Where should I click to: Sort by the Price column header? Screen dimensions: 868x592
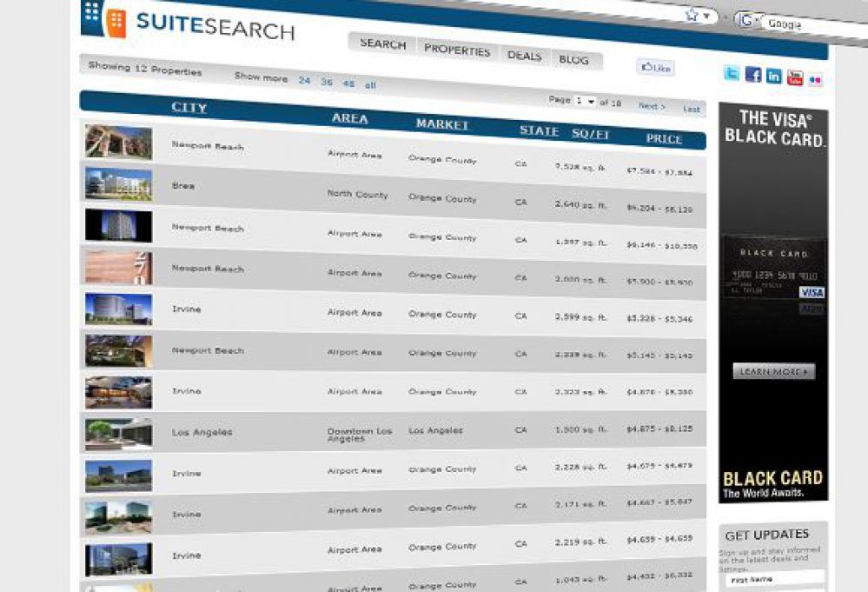(x=664, y=138)
